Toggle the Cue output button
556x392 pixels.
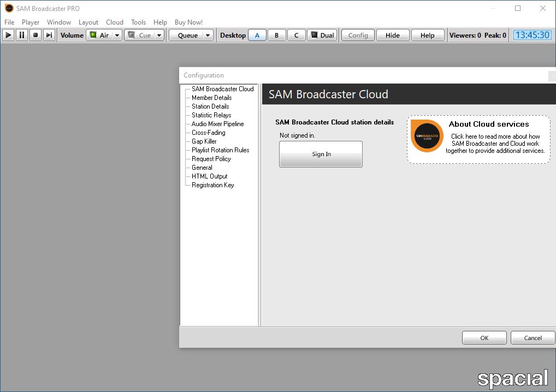pos(139,35)
